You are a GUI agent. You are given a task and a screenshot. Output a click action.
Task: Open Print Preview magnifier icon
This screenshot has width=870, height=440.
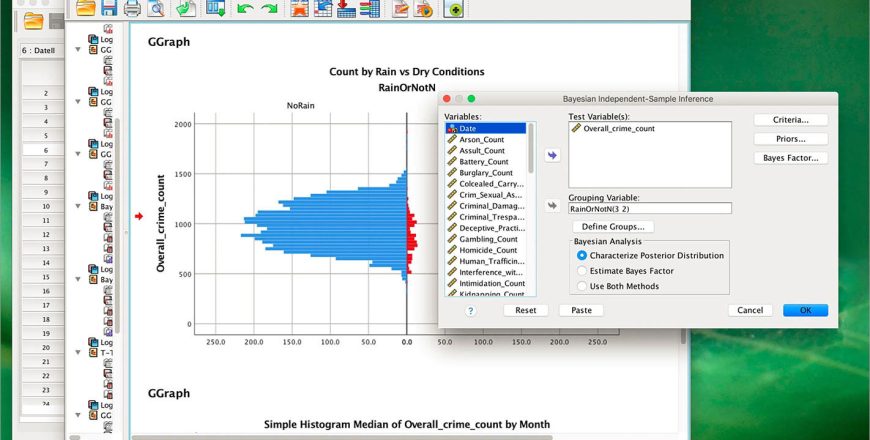point(155,8)
